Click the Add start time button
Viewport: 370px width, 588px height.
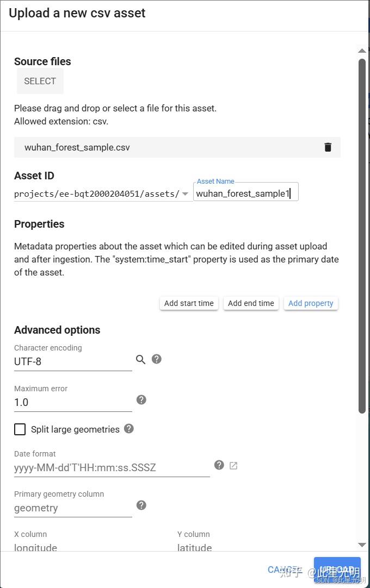(189, 303)
